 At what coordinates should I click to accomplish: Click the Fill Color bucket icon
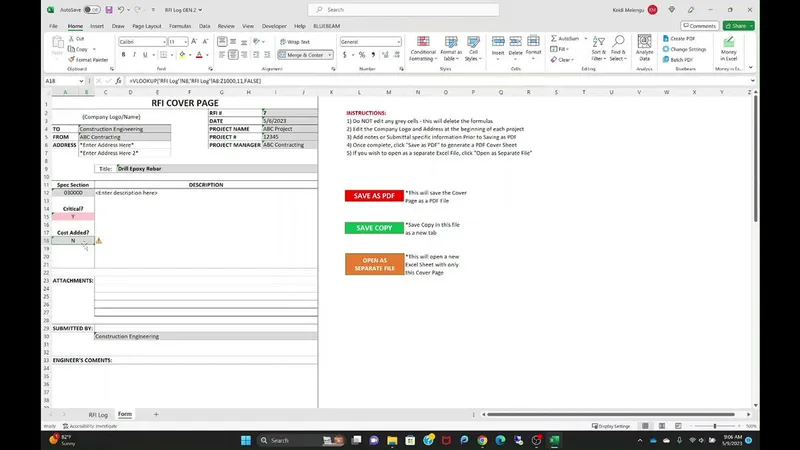(182, 55)
